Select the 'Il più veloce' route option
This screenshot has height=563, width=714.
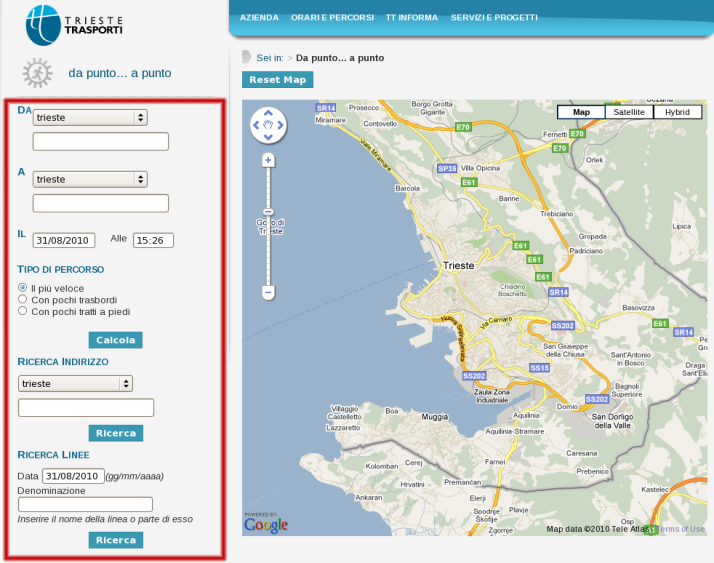coord(23,288)
